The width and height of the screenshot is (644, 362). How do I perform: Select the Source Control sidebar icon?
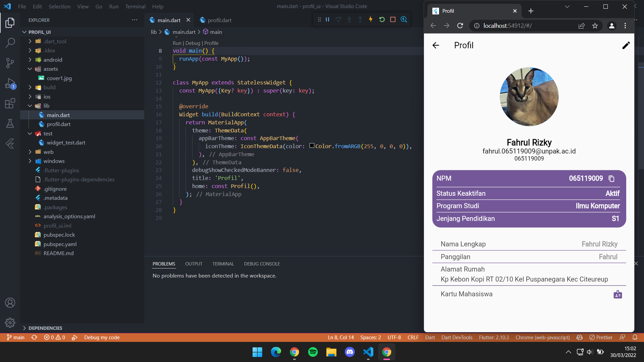(x=10, y=63)
